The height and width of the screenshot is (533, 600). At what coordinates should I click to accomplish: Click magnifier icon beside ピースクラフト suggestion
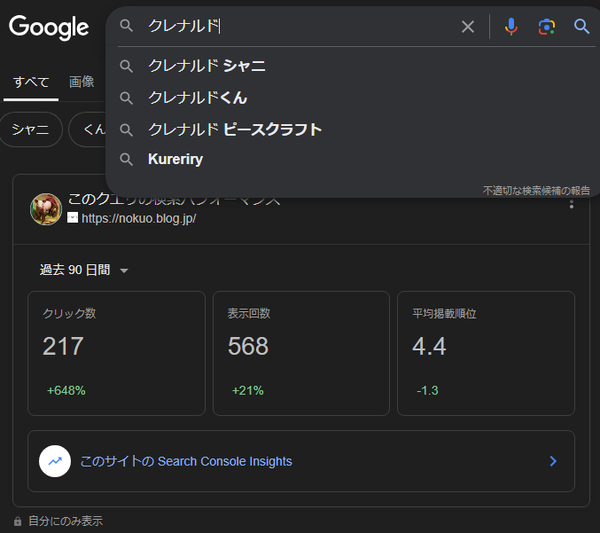coord(126,130)
